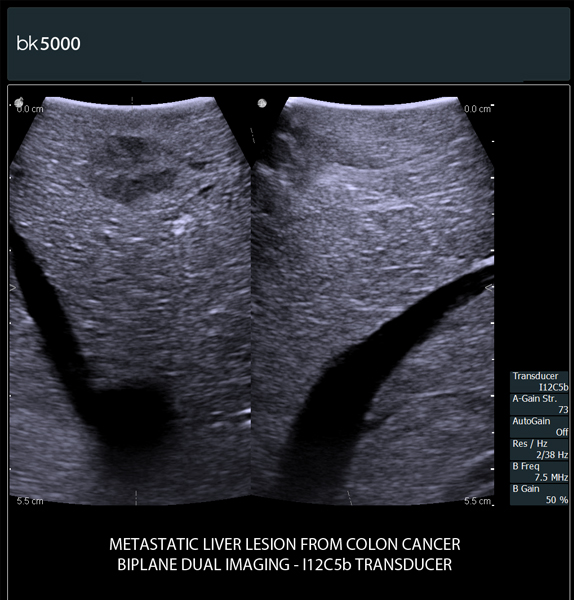Select the right focus position arrow marker

click(x=490, y=288)
